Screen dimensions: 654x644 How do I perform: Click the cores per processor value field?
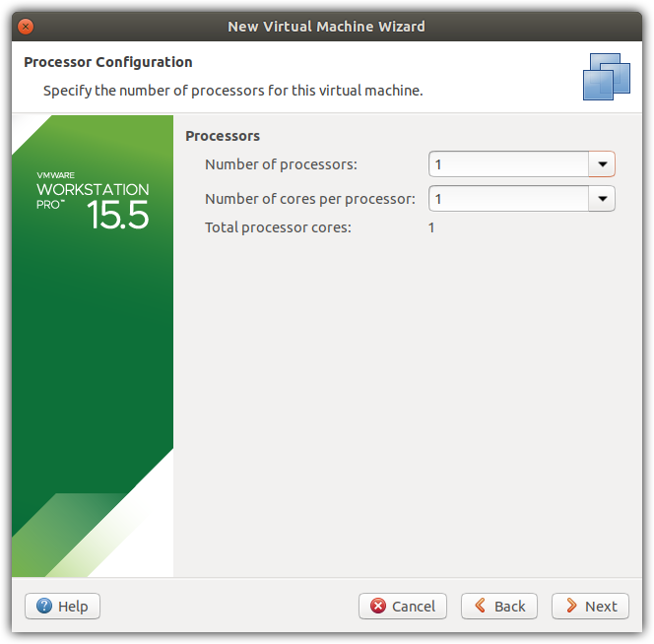pos(509,199)
